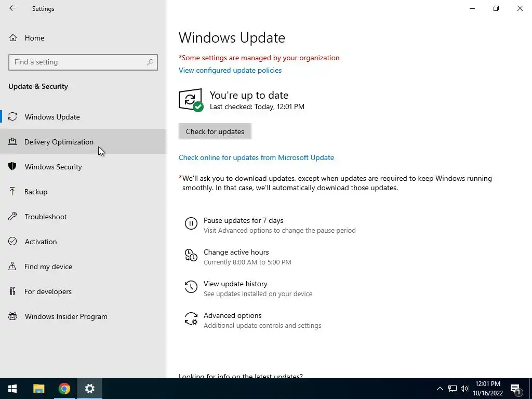This screenshot has height=399, width=532.
Task: Click the taskbar clock and date
Action: click(488, 389)
